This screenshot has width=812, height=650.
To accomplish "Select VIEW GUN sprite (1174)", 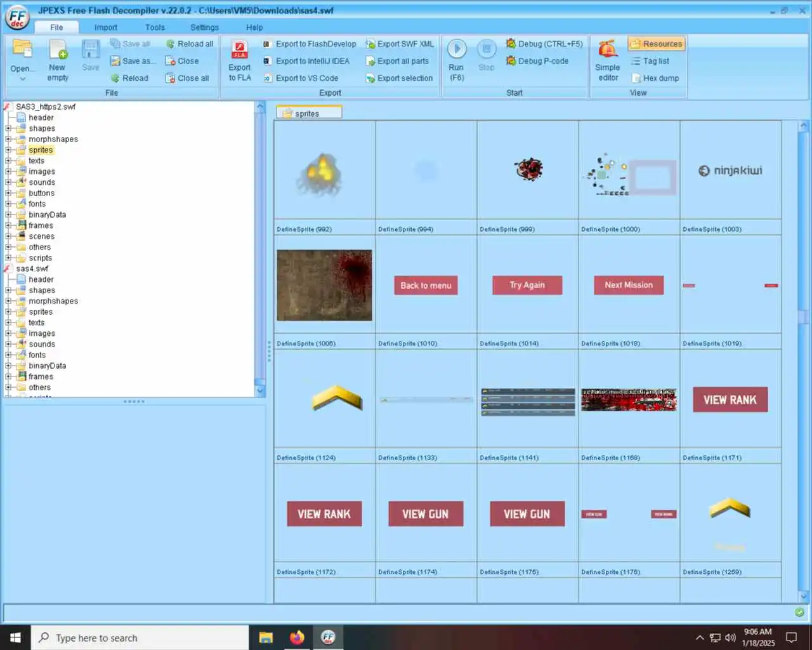I will [426, 514].
